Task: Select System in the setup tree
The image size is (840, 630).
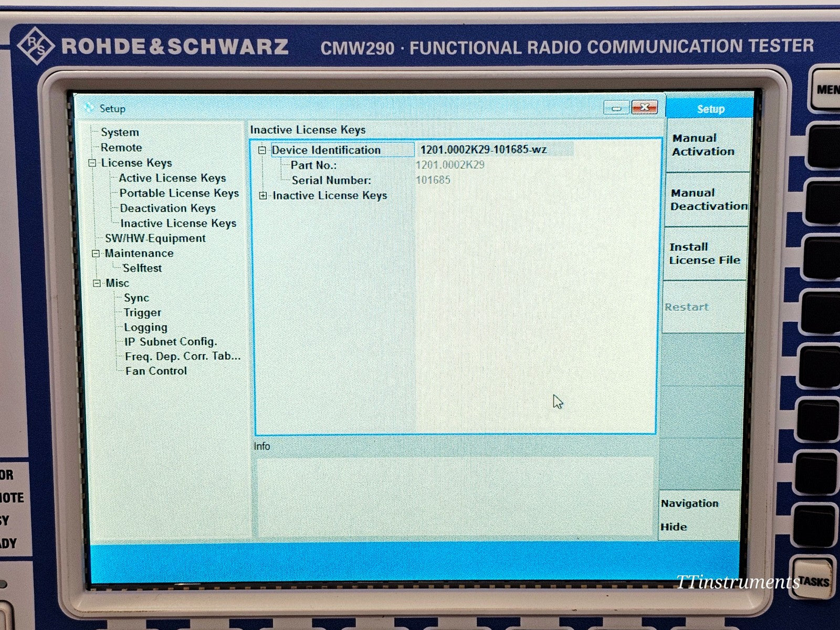Action: pos(120,132)
